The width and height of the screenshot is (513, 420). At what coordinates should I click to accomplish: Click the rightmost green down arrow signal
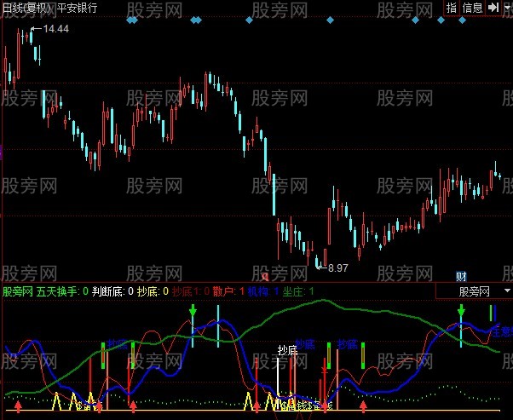(x=461, y=311)
